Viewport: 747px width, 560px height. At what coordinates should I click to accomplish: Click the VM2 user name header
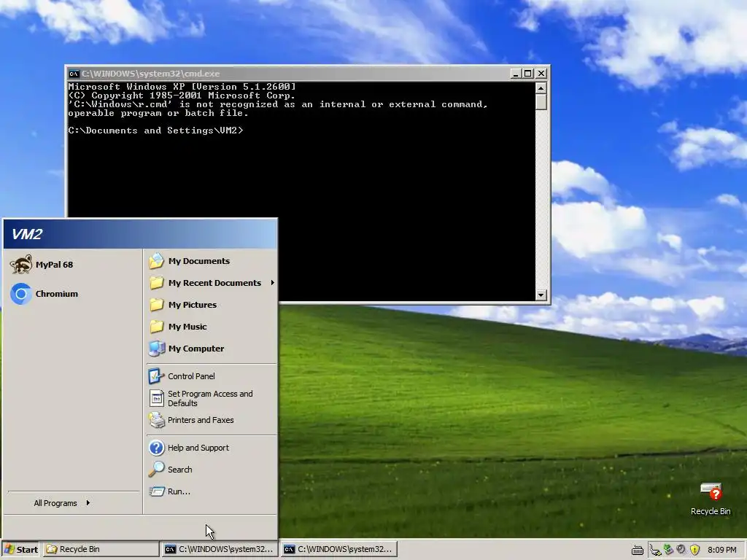click(27, 234)
